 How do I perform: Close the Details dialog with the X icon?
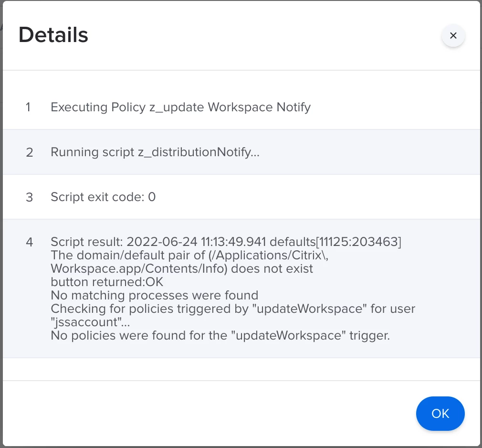453,36
